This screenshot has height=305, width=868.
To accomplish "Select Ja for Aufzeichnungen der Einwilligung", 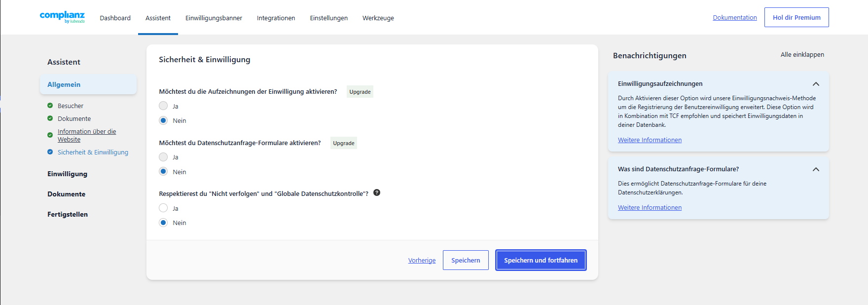I will point(163,106).
